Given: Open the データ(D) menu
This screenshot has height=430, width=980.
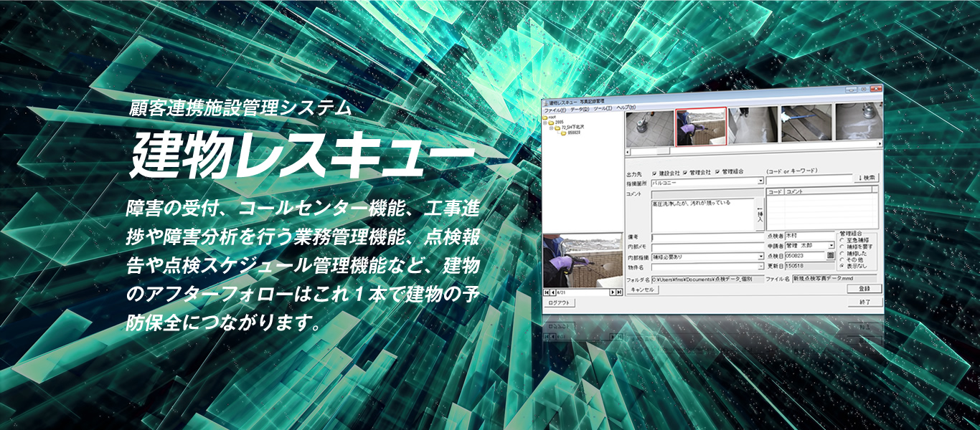Looking at the screenshot, I should (x=580, y=109).
